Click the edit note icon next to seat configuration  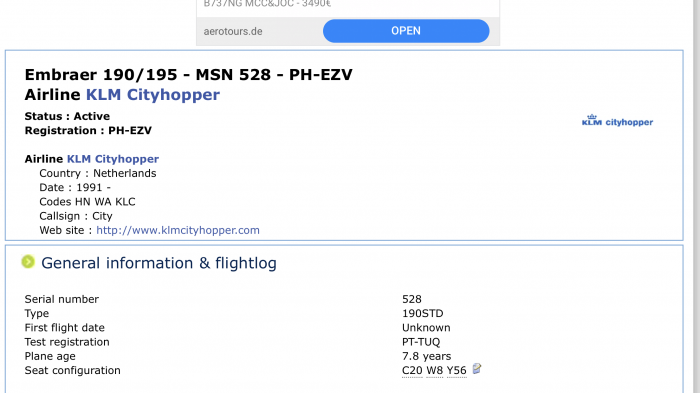coord(477,369)
